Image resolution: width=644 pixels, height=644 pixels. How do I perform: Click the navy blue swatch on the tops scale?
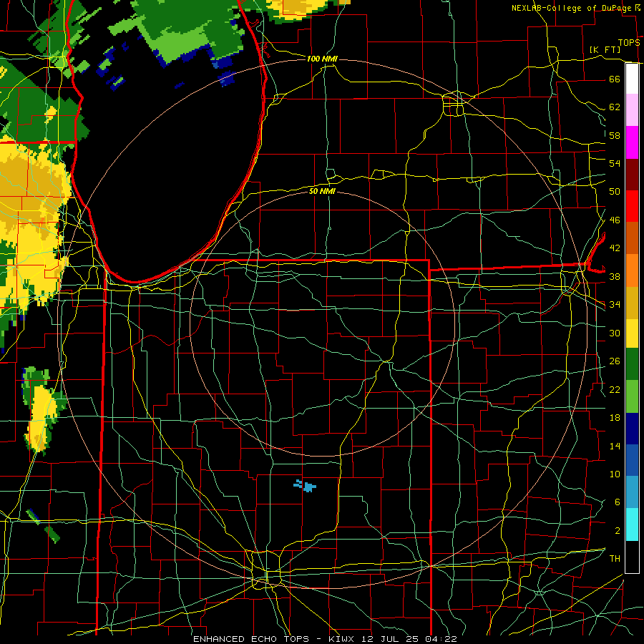click(x=632, y=429)
